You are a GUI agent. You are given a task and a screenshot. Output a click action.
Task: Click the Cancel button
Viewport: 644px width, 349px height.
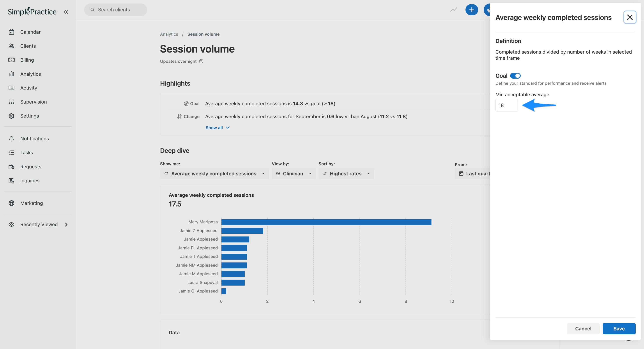[583, 328]
